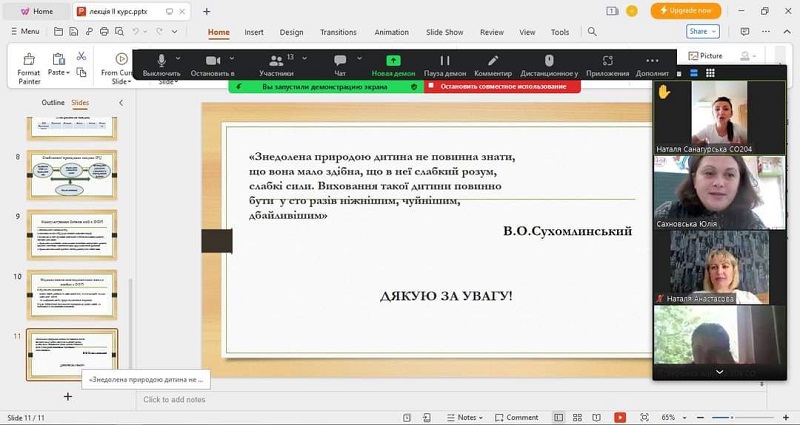This screenshot has height=425, width=800.
Task: Switch to the Transitions ribbon tab
Action: tap(338, 32)
